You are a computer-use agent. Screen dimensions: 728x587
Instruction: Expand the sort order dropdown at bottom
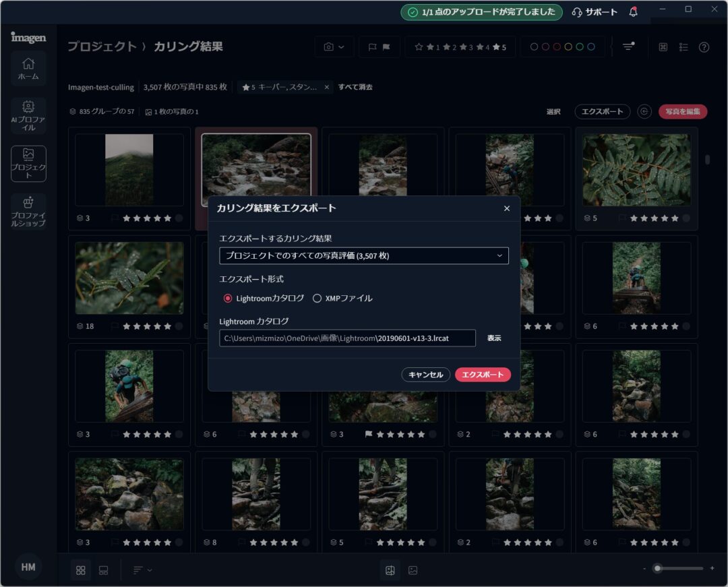[142, 570]
